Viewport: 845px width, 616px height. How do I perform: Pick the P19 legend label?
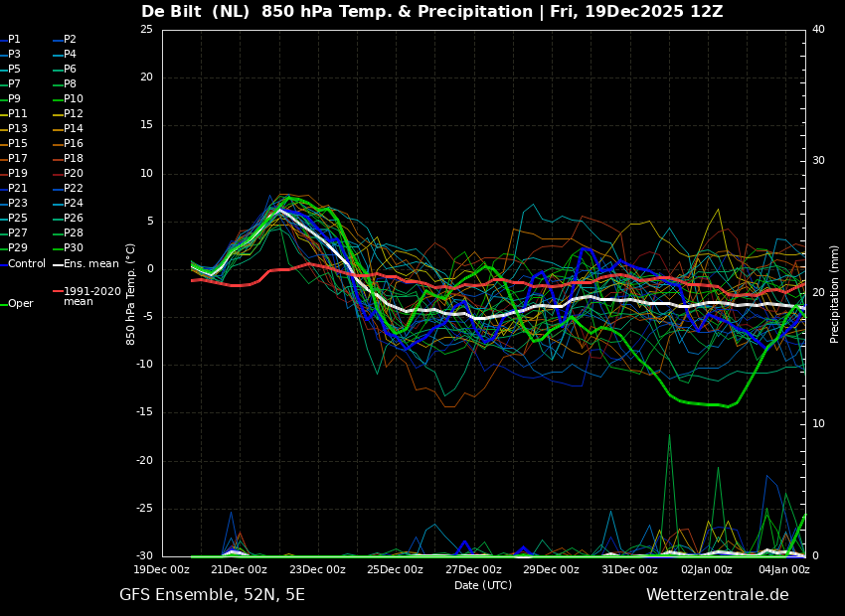click(x=17, y=174)
